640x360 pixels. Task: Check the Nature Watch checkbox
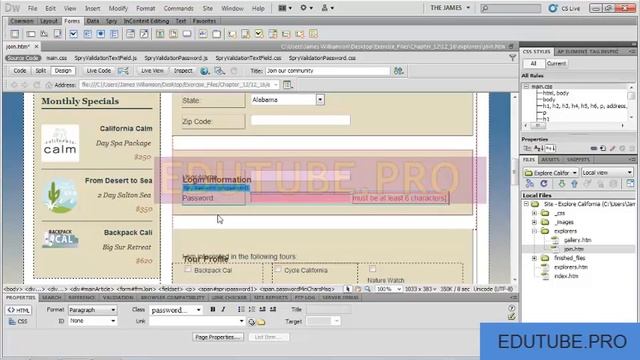coord(372,269)
